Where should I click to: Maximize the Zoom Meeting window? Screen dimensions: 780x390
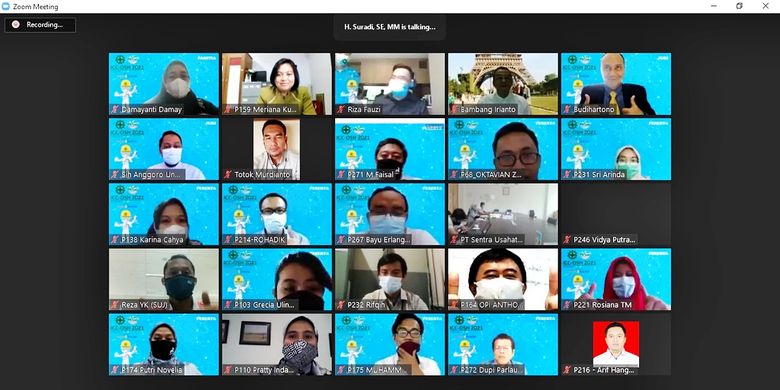coord(739,6)
